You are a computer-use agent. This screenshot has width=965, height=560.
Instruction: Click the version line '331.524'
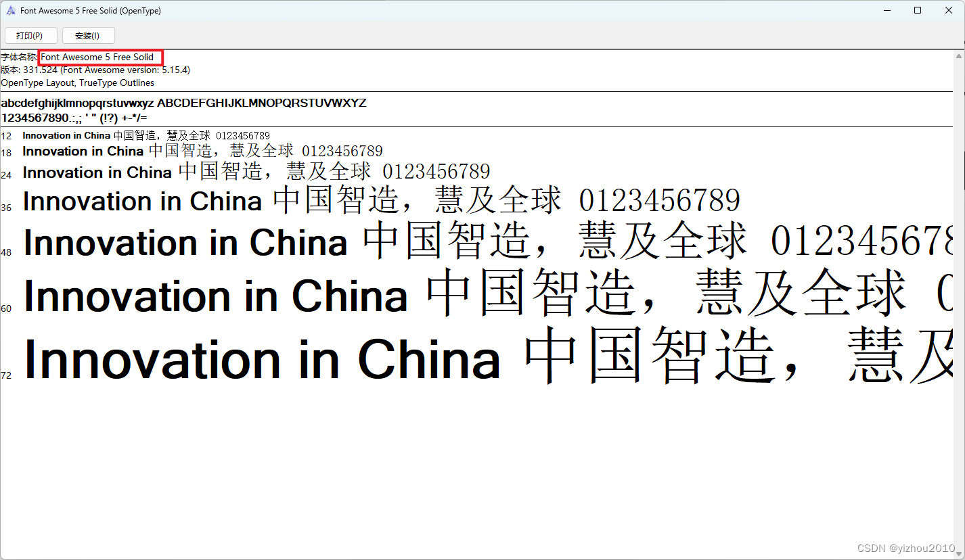point(95,70)
